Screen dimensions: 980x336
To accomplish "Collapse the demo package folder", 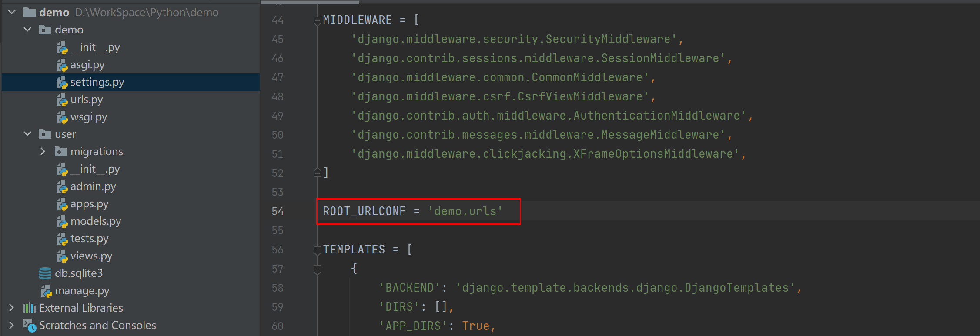I will (x=27, y=30).
